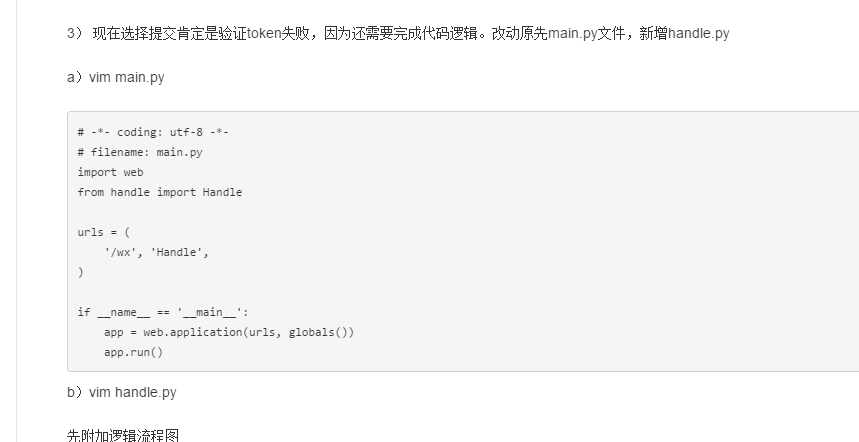The image size is (859, 442).
Task: Click the "b) vim handle.py" step label
Action: click(121, 392)
